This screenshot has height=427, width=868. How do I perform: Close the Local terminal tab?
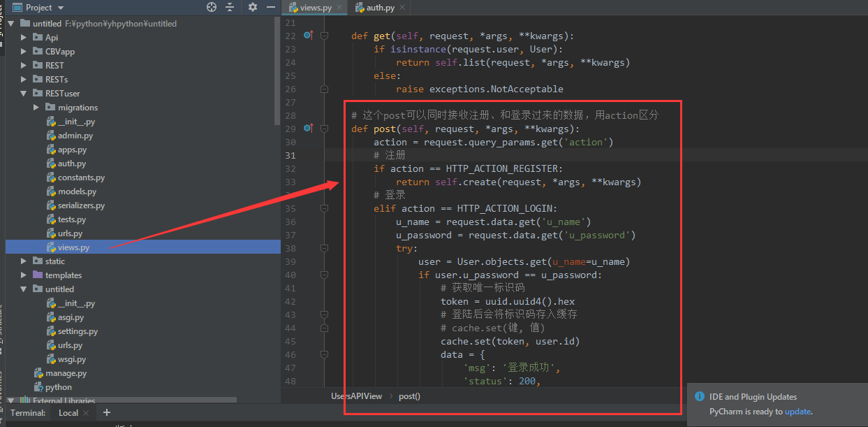tap(87, 413)
